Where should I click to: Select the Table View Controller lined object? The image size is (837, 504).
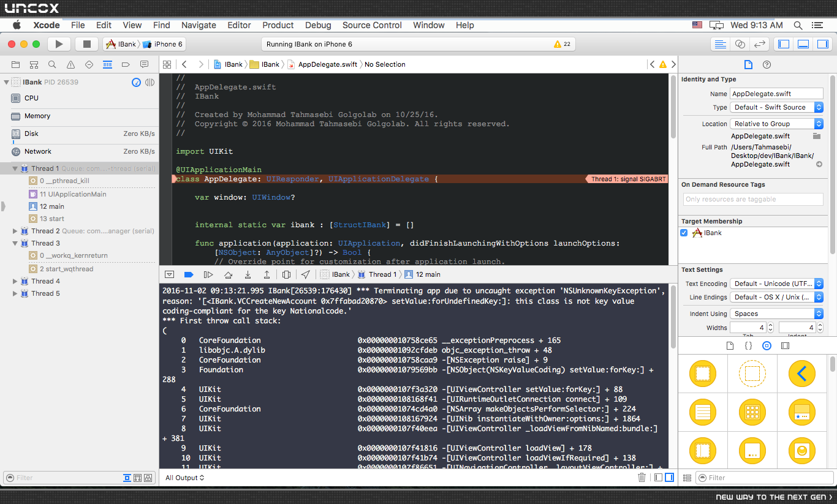702,412
